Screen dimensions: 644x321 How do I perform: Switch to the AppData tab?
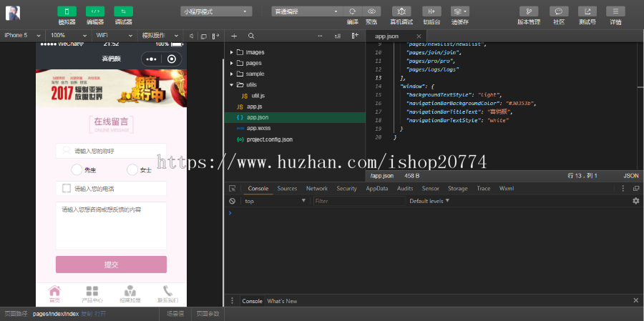376,189
